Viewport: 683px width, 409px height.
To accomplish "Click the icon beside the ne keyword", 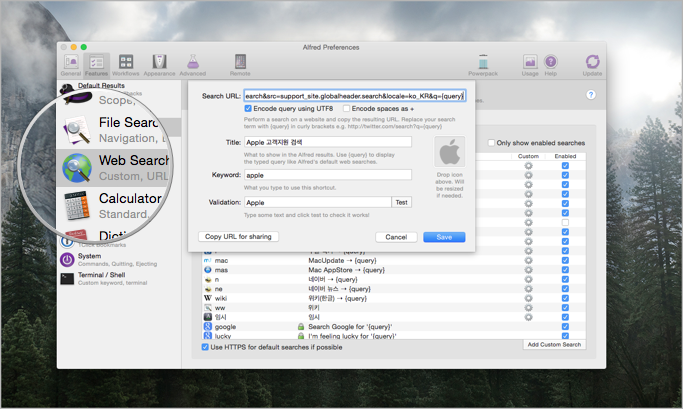I will [x=208, y=289].
